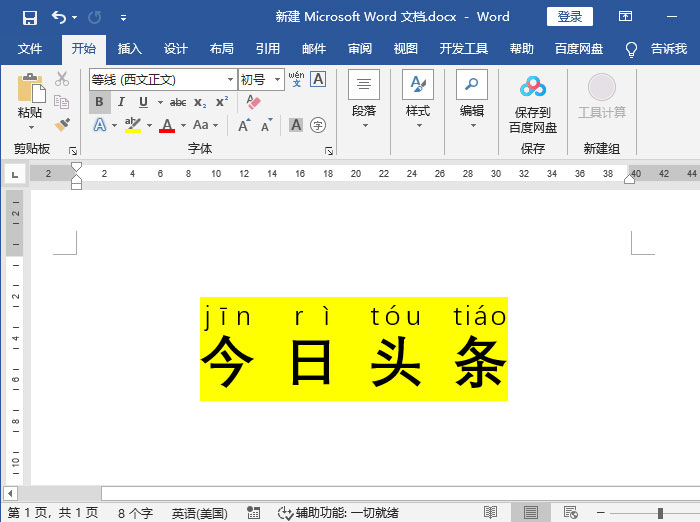Click the zoom out minus button
Screen dimensions: 700x522
(601, 513)
